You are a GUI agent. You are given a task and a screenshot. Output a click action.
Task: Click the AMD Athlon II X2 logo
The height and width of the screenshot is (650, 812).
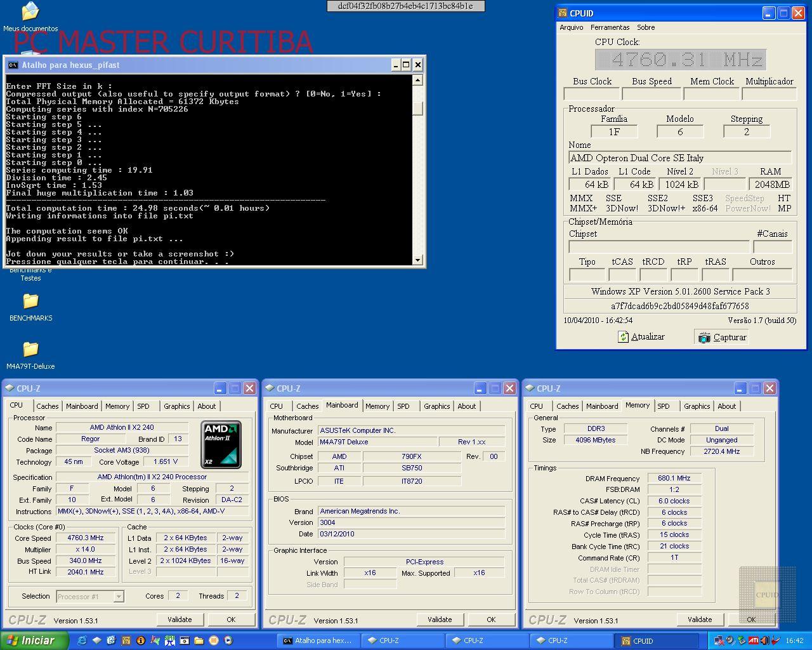(221, 444)
